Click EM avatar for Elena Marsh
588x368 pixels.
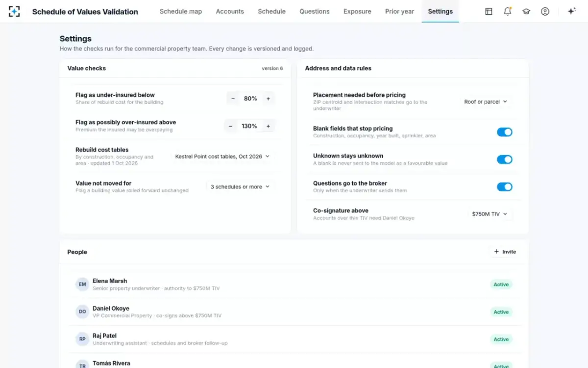click(x=82, y=285)
